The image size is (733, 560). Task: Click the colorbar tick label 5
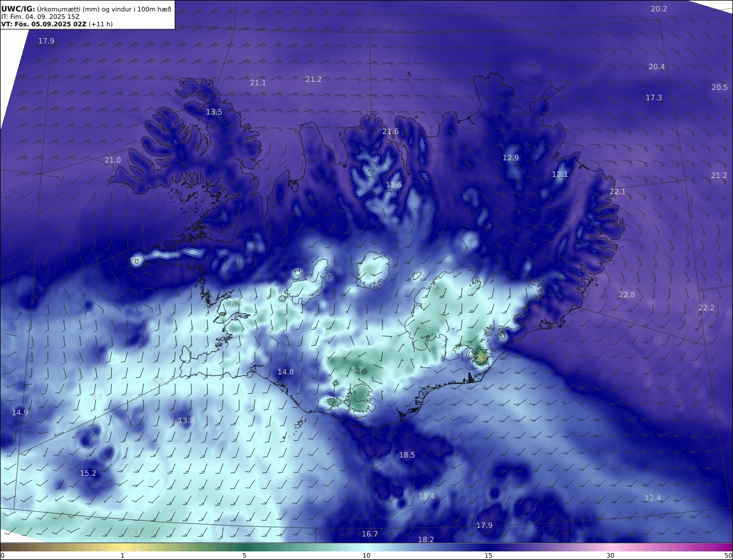245,555
